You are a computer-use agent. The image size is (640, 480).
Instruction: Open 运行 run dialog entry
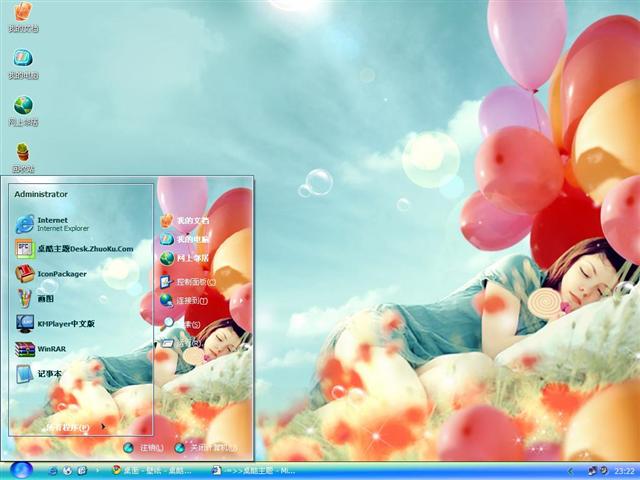[x=181, y=343]
